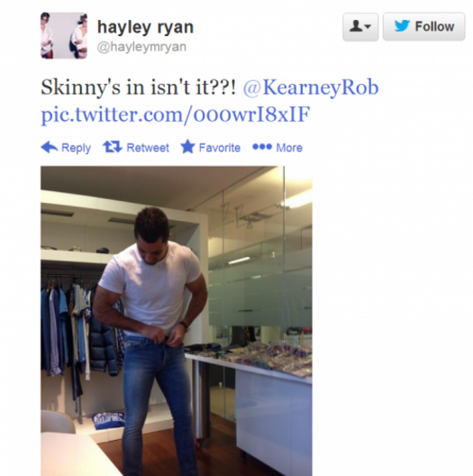Screen dimensions: 473x476
Task: Open hayley ryan's profile picture
Action: [x=64, y=35]
